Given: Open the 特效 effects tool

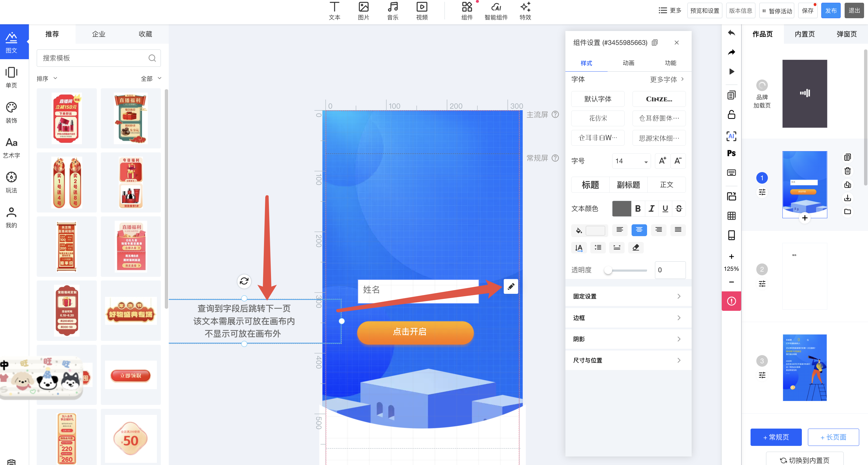Looking at the screenshot, I should click(525, 11).
